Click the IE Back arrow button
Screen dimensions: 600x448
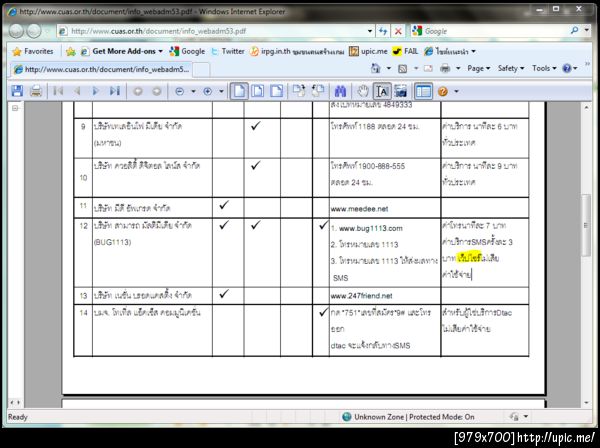(16, 31)
